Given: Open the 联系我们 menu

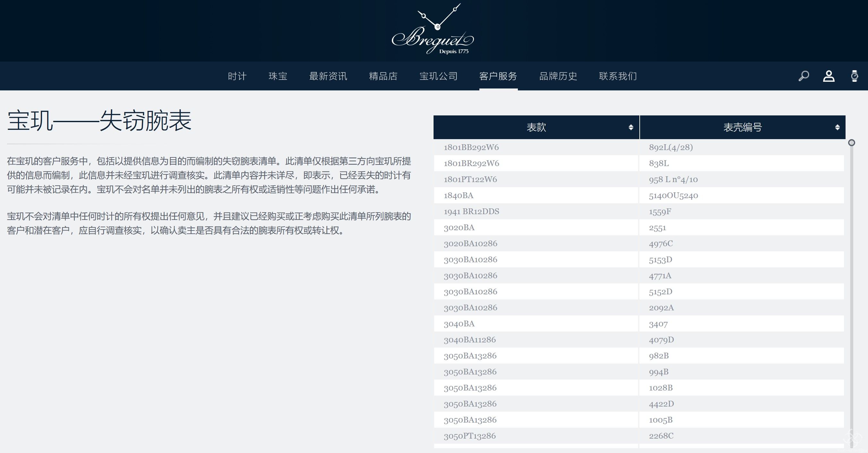Looking at the screenshot, I should [618, 76].
